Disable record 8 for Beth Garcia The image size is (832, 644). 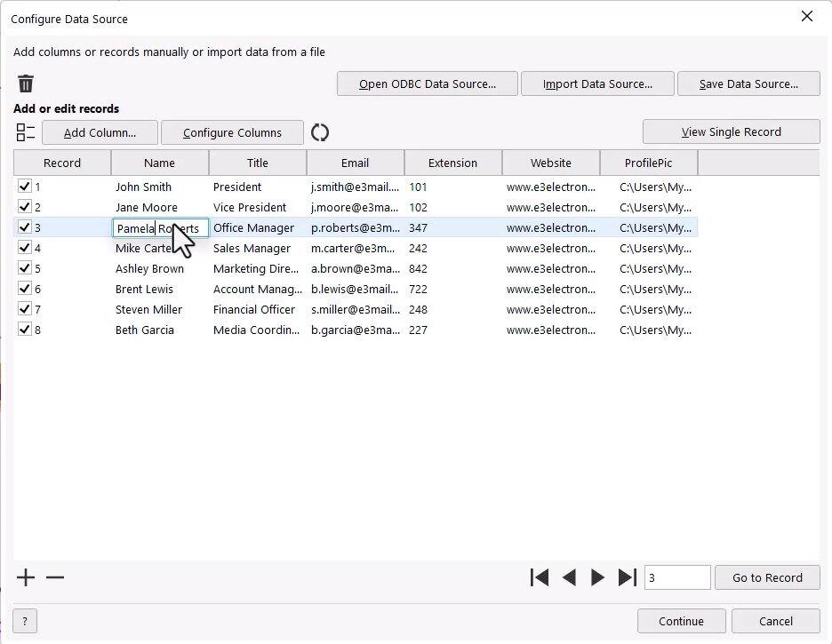[24, 330]
